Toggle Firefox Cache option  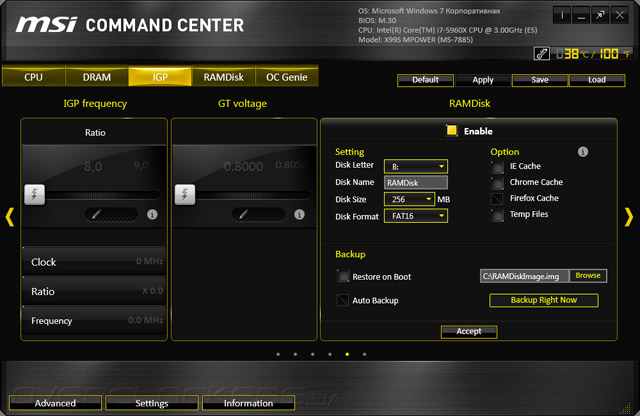pos(497,199)
